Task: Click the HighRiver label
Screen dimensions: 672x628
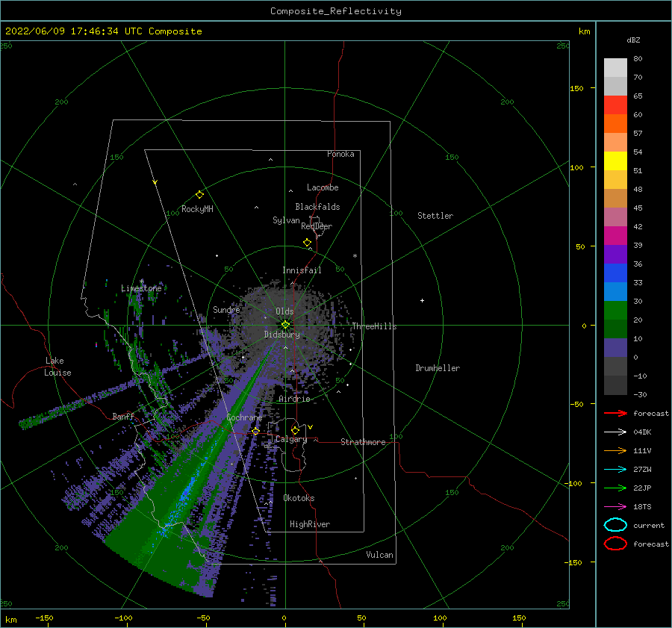Action: tap(310, 524)
